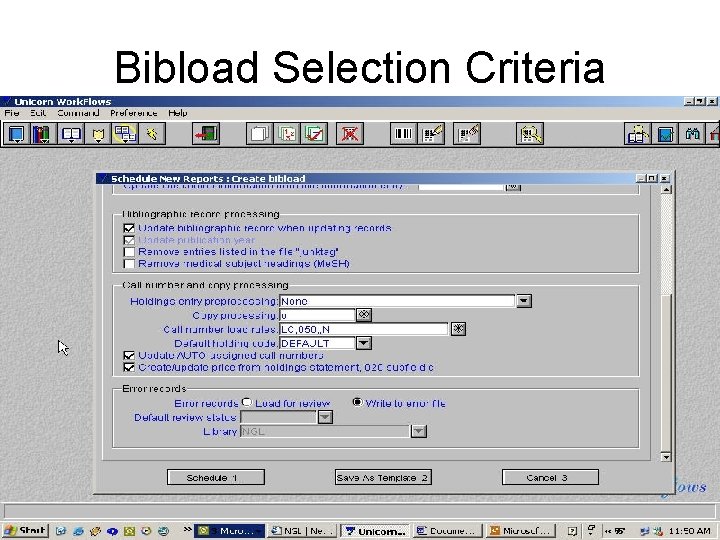Open the gadget beside Call number load rules

[x=458, y=329]
